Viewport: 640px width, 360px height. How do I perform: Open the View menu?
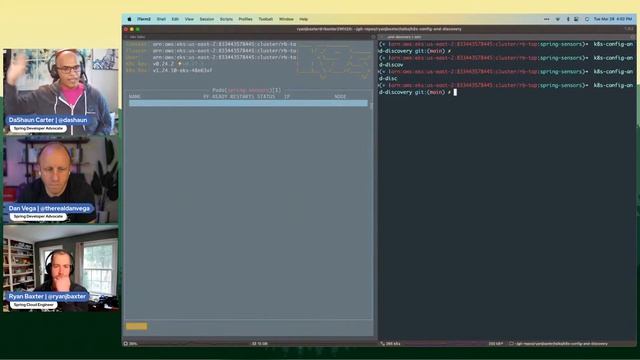point(189,19)
